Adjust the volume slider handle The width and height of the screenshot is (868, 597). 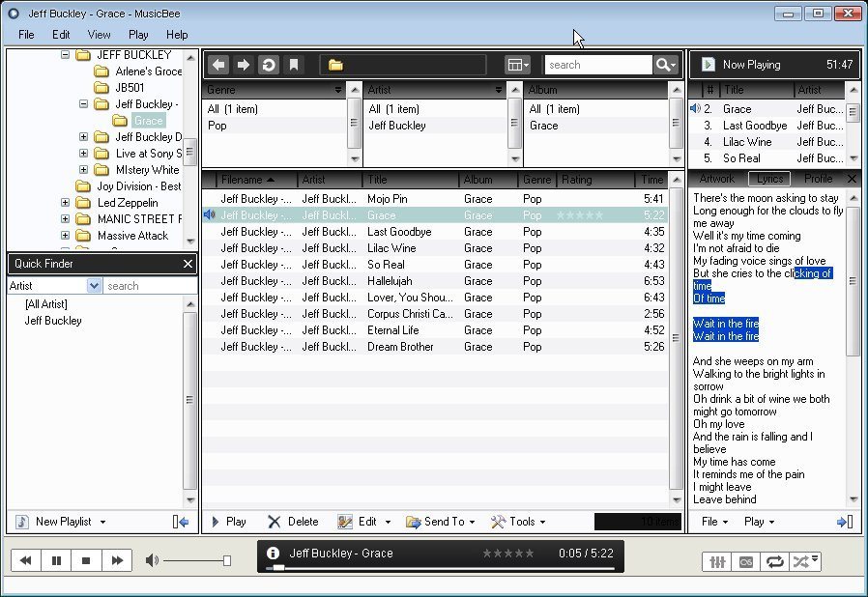pos(227,561)
